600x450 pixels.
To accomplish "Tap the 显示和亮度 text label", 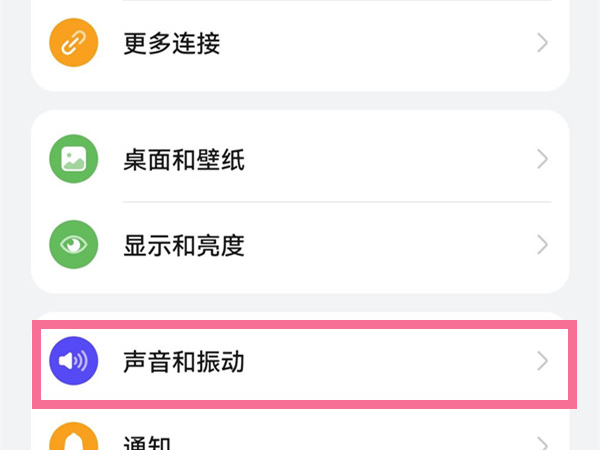I will click(x=183, y=244).
